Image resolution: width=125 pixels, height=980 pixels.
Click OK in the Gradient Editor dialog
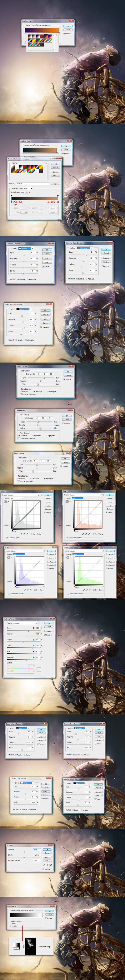tap(56, 164)
